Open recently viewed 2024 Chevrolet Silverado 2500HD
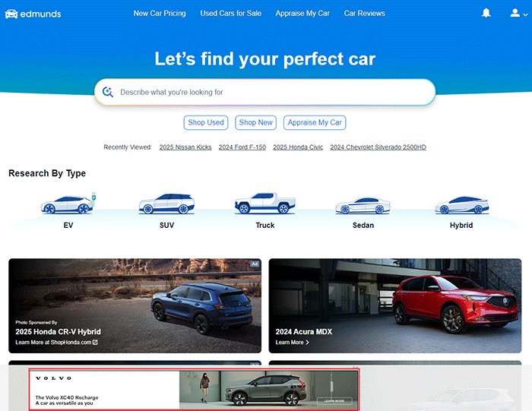The image size is (532, 411). [378, 147]
